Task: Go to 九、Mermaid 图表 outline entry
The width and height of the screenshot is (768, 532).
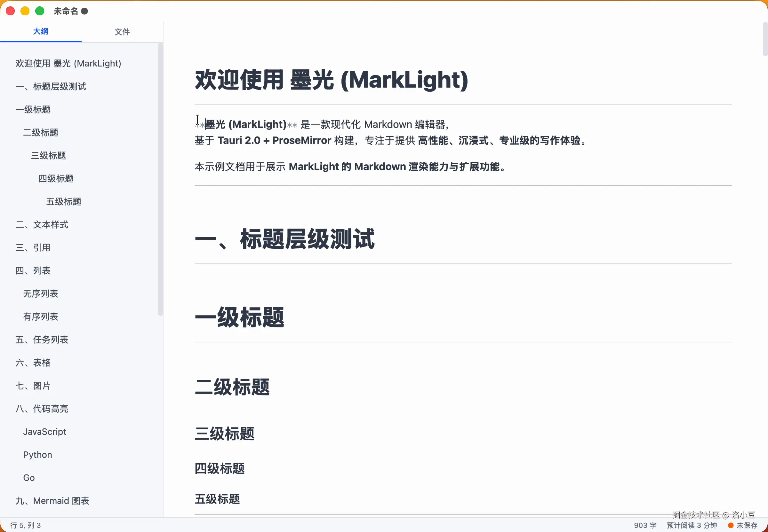Action: [x=52, y=501]
